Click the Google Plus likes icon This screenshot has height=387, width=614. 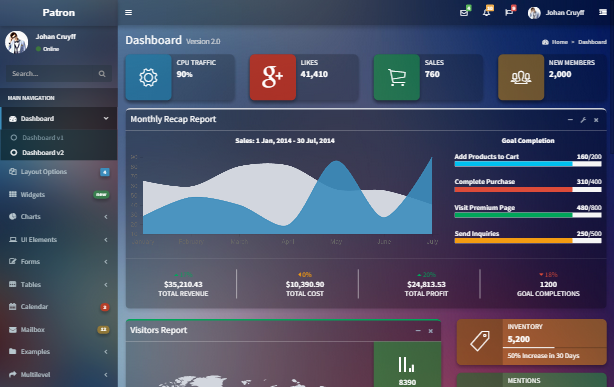273,77
